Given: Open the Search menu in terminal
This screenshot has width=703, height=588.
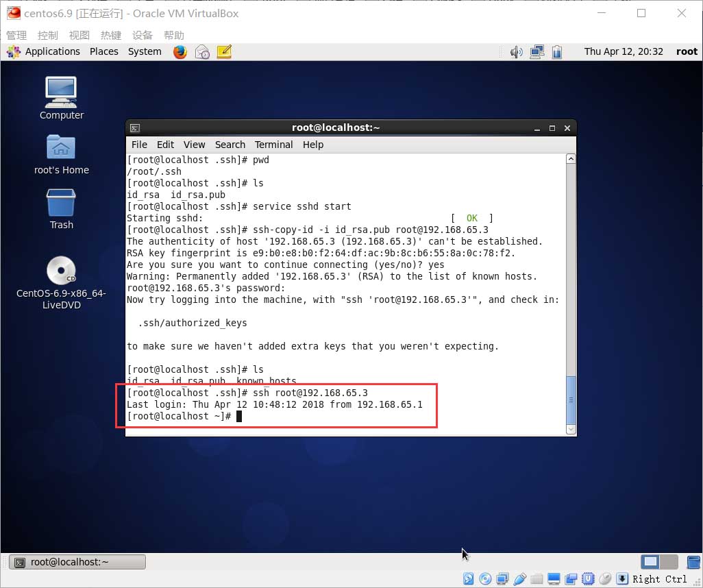Looking at the screenshot, I should coord(230,145).
